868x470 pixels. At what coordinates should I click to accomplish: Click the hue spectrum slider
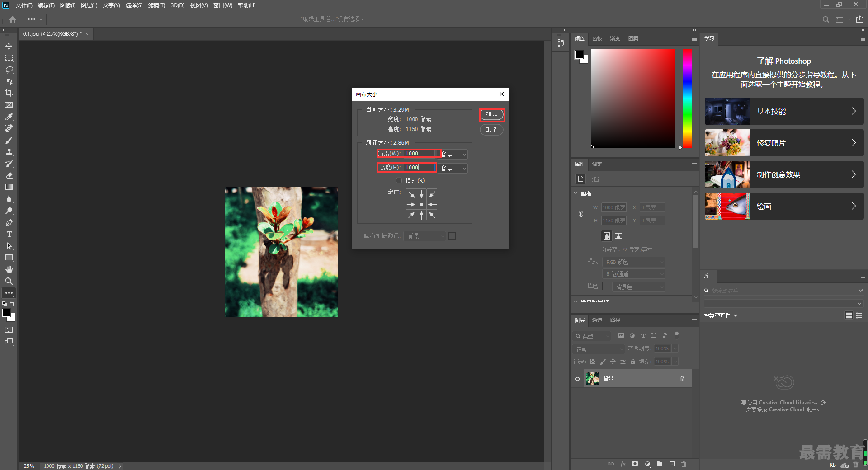(687, 98)
